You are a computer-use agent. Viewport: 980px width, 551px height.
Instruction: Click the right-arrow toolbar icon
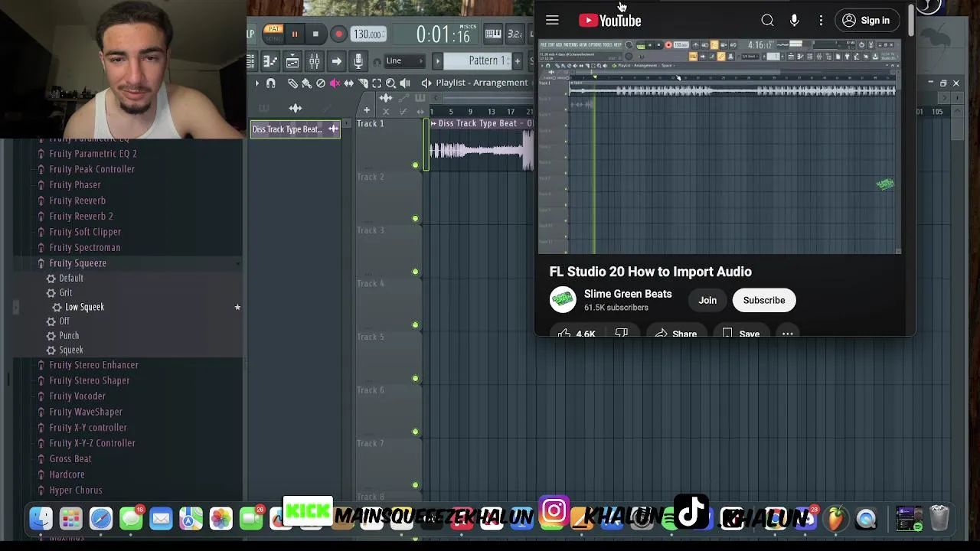pos(336,61)
